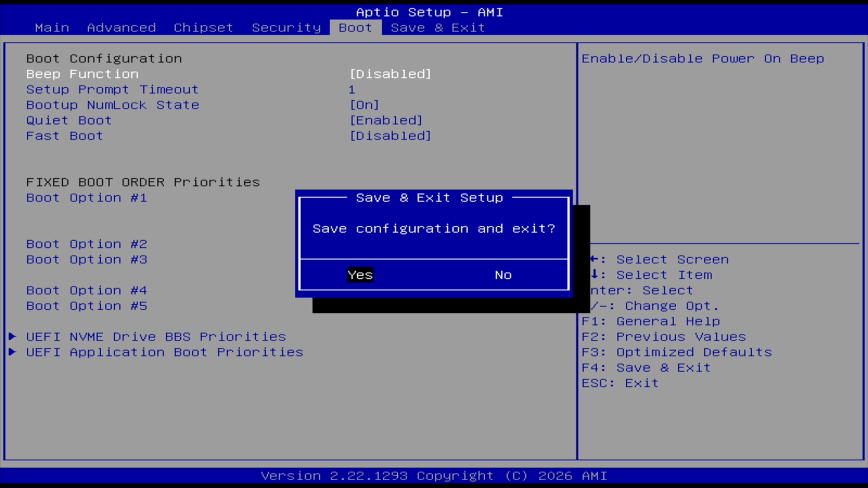Select Boot Option #4

[87, 291]
